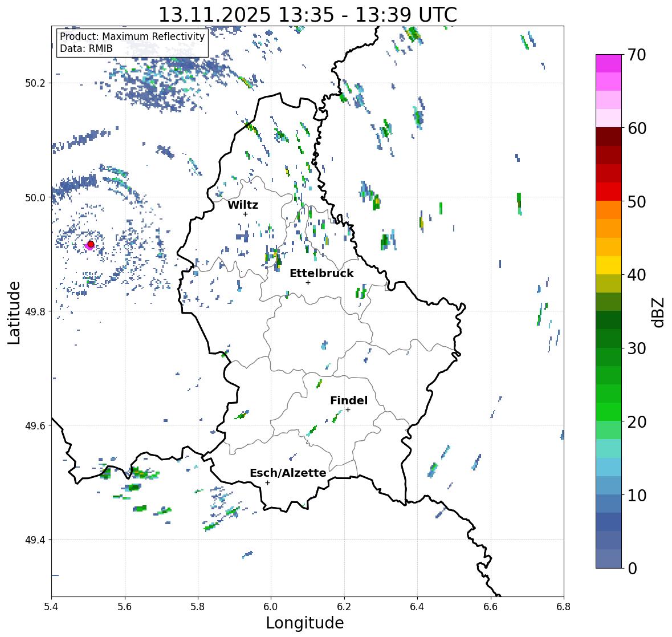Click the longitude tick 6.4
The width and height of the screenshot is (672, 637).
417,607
